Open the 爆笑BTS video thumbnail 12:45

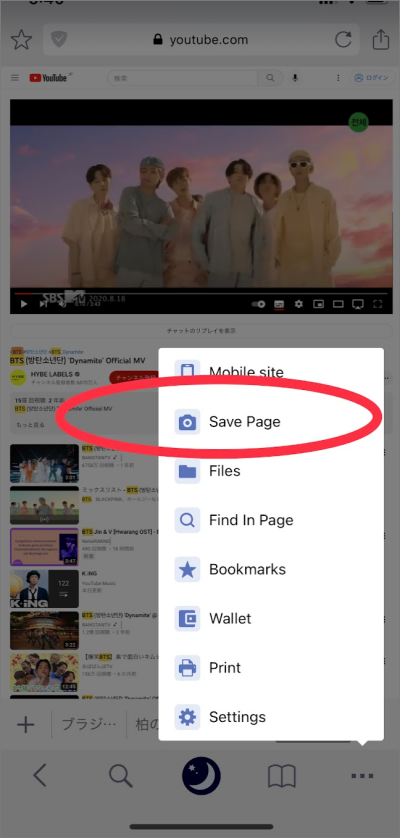tap(44, 672)
